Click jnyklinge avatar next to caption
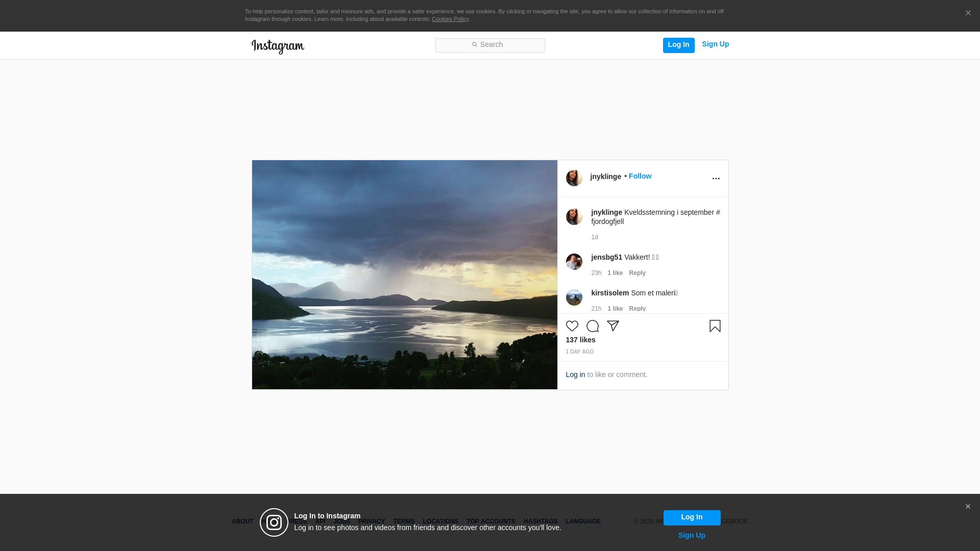The width and height of the screenshot is (980, 551). [574, 217]
